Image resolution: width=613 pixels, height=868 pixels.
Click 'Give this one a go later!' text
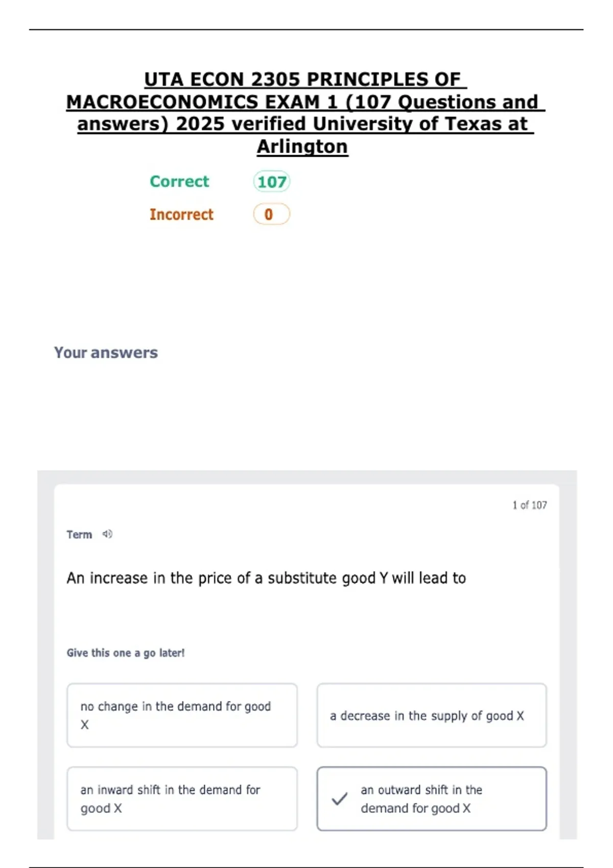pyautogui.click(x=126, y=653)
